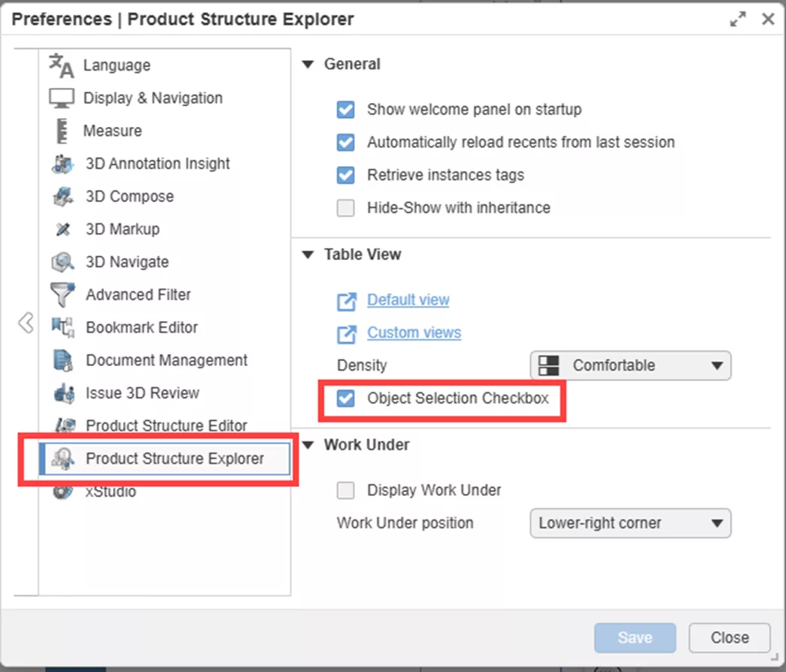Collapse the Table View section
The width and height of the screenshot is (786, 672).
pyautogui.click(x=307, y=255)
